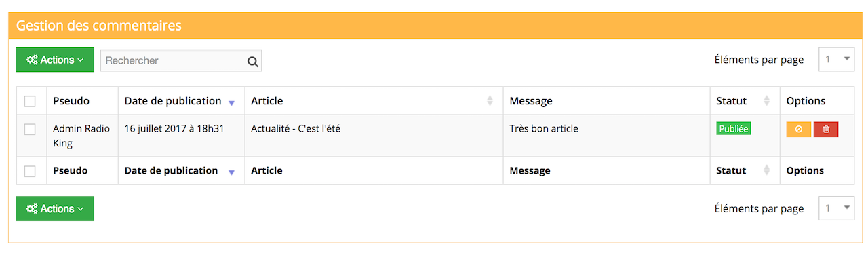Click the search magnifier icon

tap(252, 61)
